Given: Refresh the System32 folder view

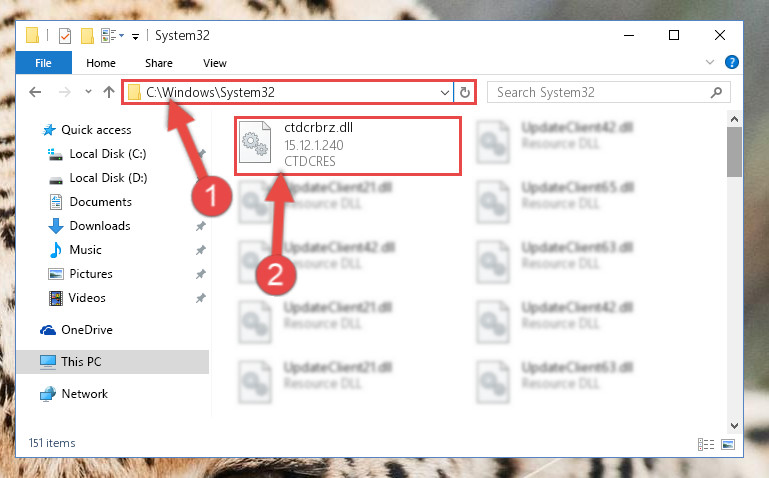Looking at the screenshot, I should click(464, 92).
